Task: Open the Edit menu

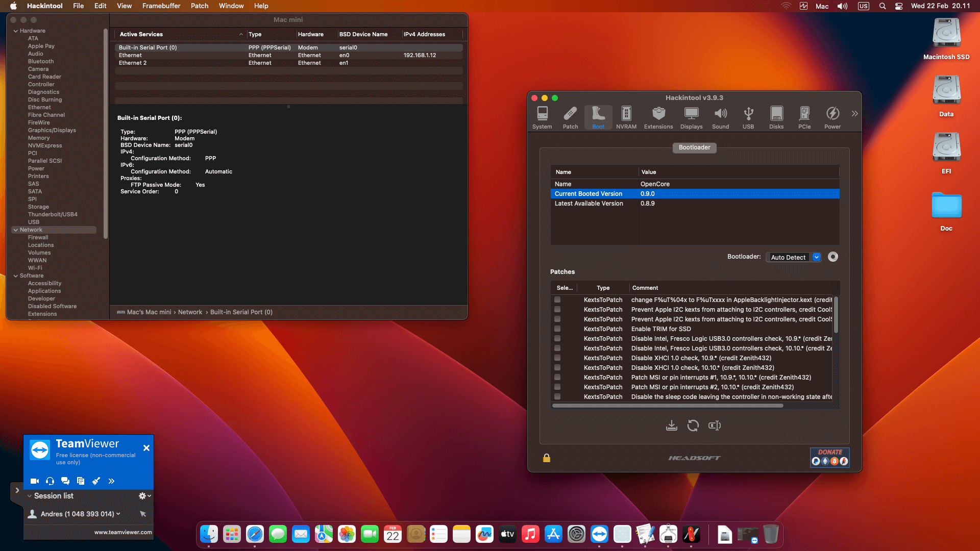Action: 101,6
